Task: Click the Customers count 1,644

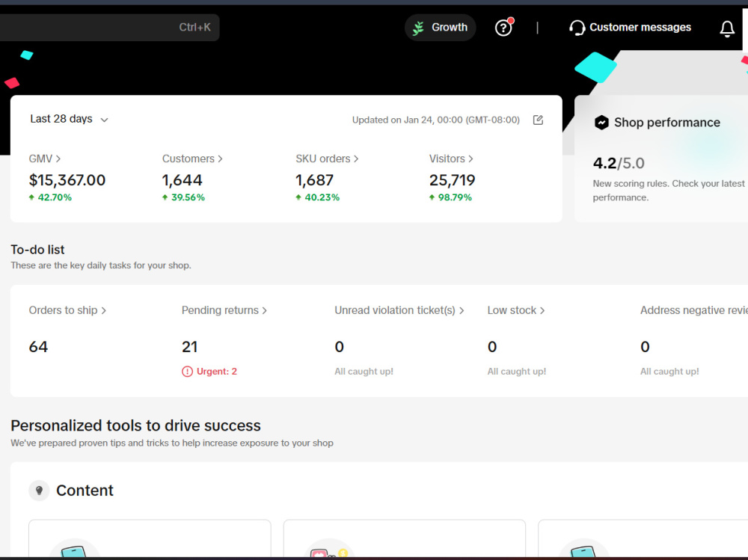Action: click(x=183, y=180)
